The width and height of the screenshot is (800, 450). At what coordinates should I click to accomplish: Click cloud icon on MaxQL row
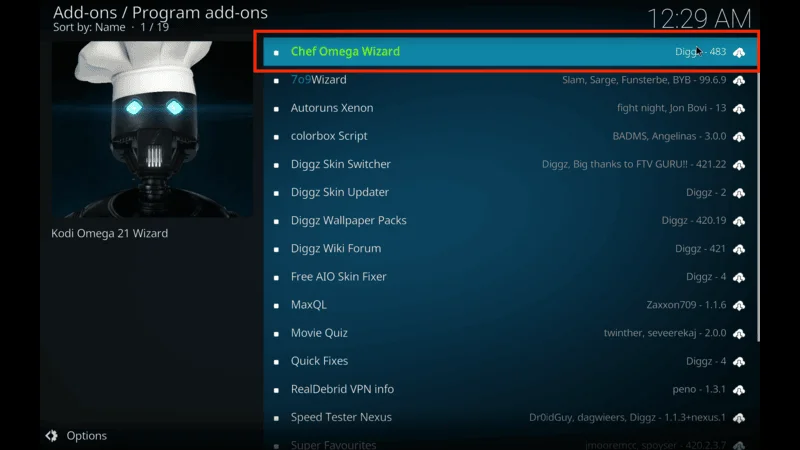739,305
